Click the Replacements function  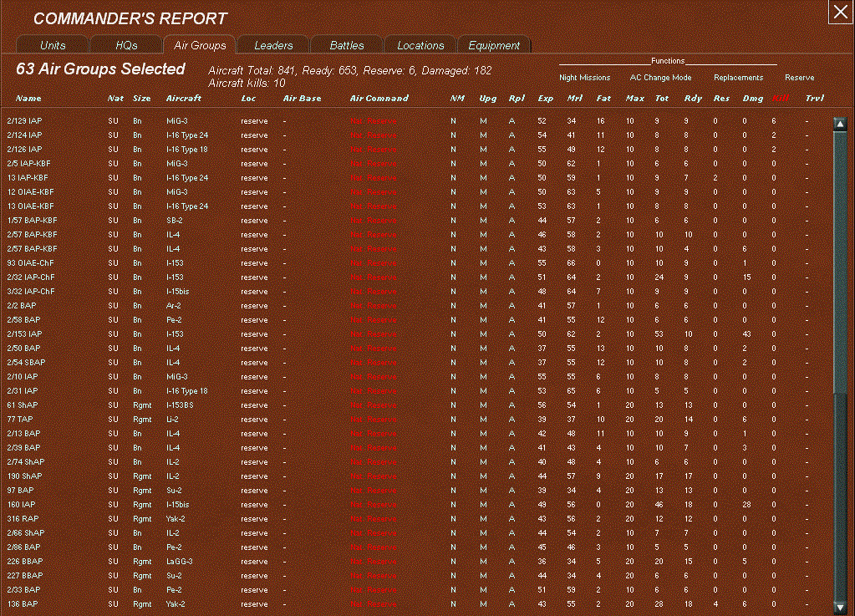click(x=738, y=78)
